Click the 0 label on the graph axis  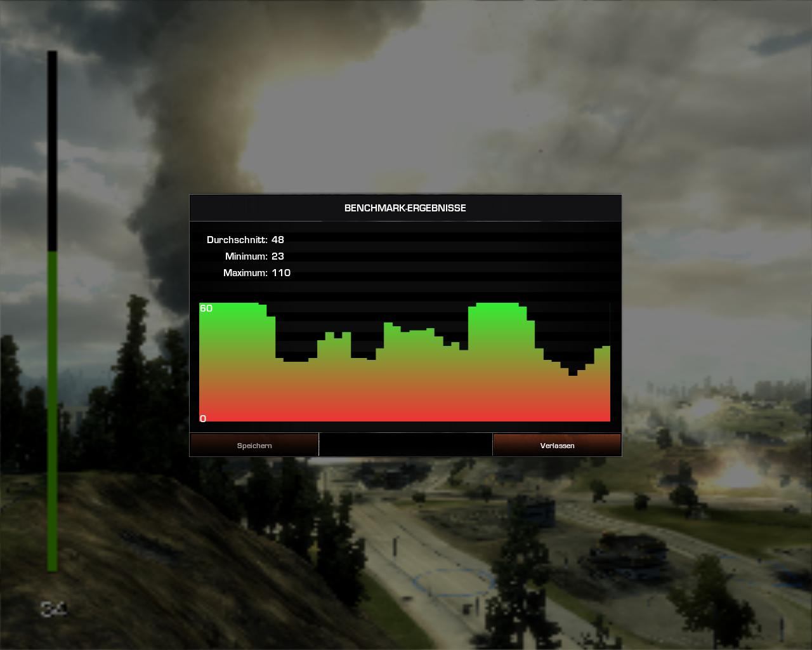click(x=203, y=418)
